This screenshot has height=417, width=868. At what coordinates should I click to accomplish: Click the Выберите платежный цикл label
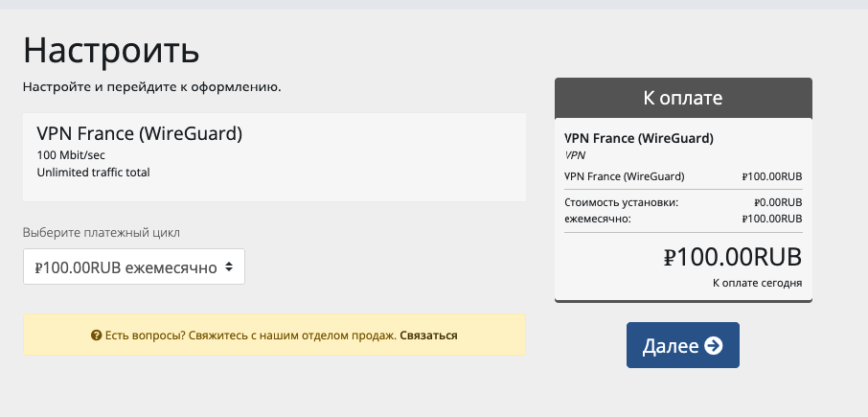102,233
